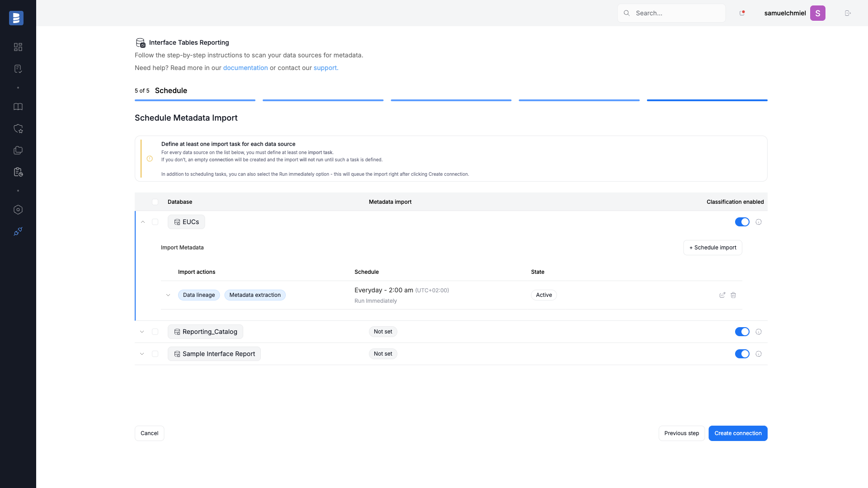Go back with Previous step button
Screen dimensions: 868x488
click(x=681, y=433)
